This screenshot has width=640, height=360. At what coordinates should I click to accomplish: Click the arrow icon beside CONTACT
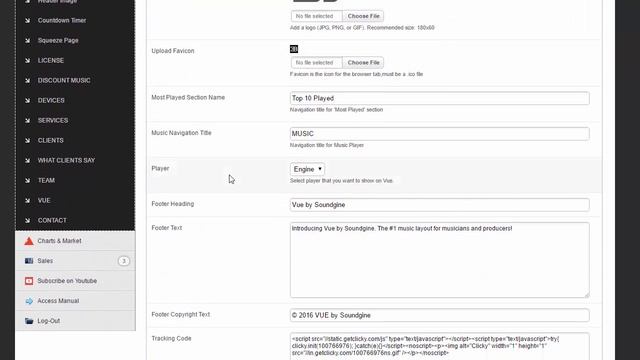(27, 220)
